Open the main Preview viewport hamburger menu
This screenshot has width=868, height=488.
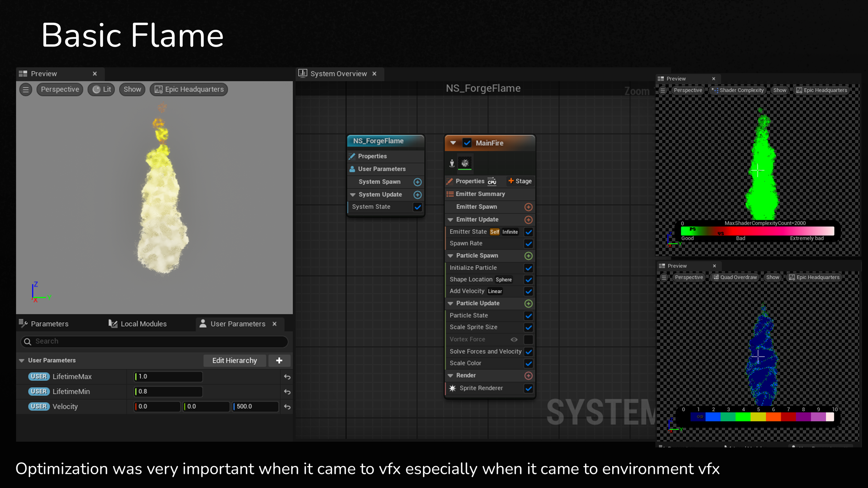click(x=26, y=90)
